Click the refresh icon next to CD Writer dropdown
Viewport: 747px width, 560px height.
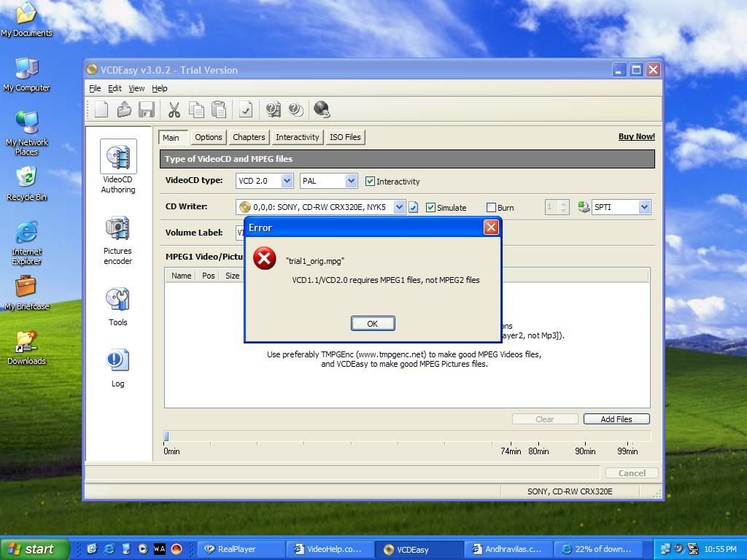point(413,207)
